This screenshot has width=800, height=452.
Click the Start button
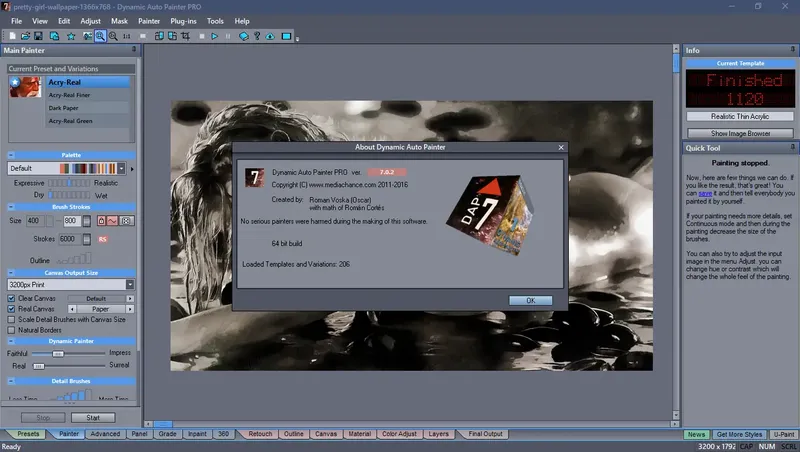tap(93, 418)
